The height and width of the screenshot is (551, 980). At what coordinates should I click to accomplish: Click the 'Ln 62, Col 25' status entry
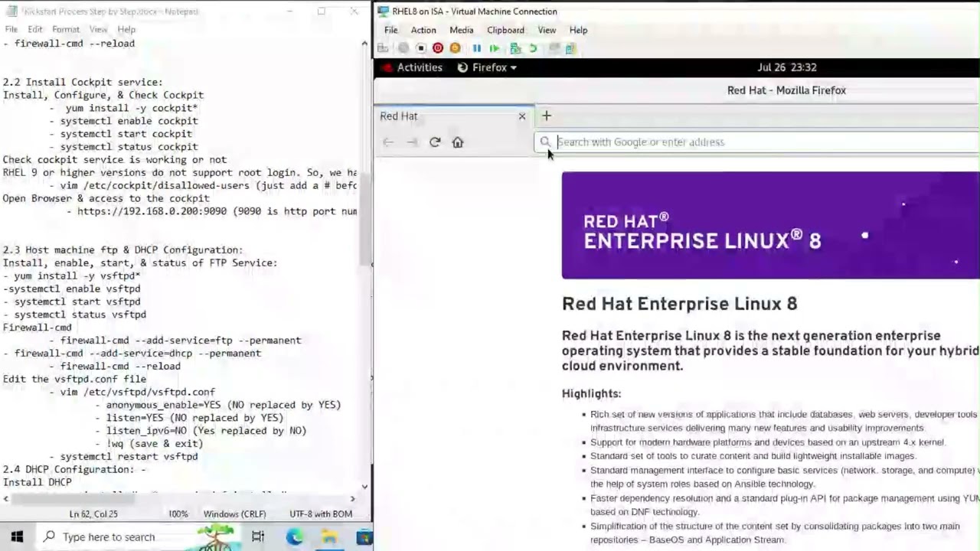[x=93, y=514]
